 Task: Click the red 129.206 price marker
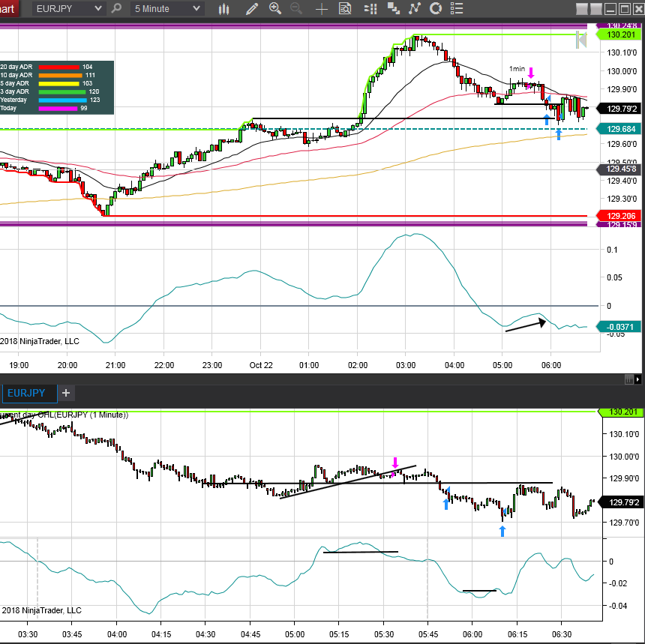click(x=618, y=216)
